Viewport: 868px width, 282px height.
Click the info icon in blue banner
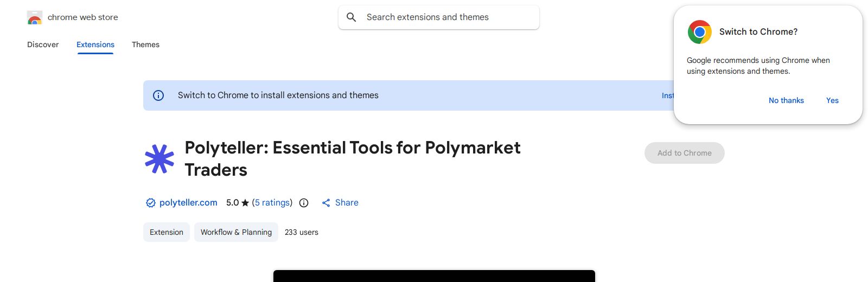(x=158, y=95)
